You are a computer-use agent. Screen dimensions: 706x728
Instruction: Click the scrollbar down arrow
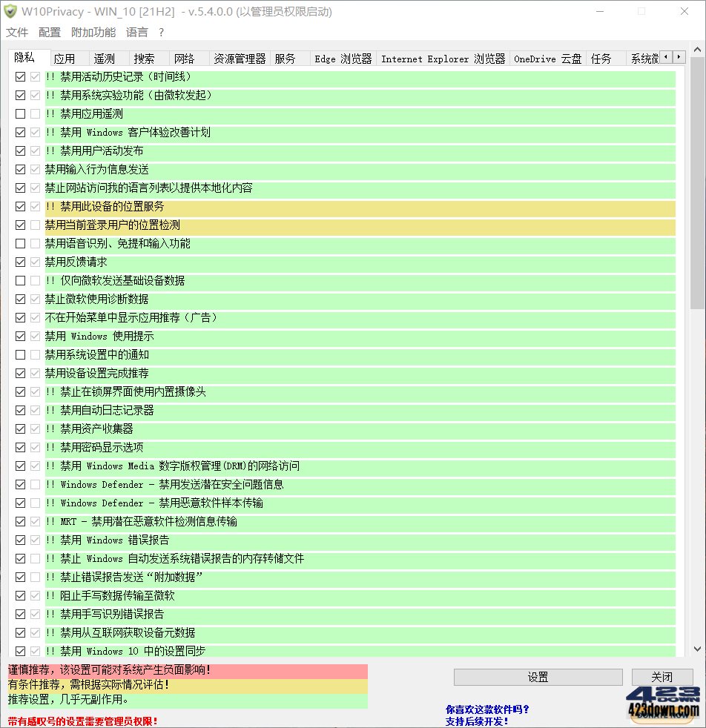pyautogui.click(x=697, y=649)
